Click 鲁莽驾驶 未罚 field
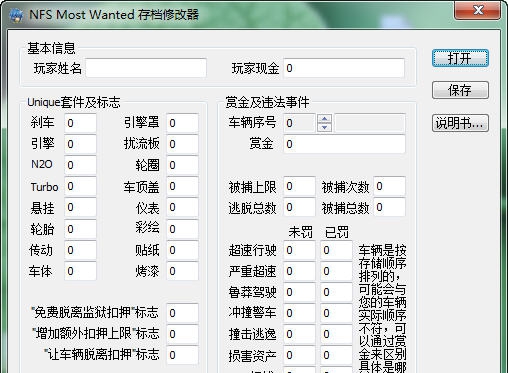This screenshot has width=508, height=373. point(299,292)
